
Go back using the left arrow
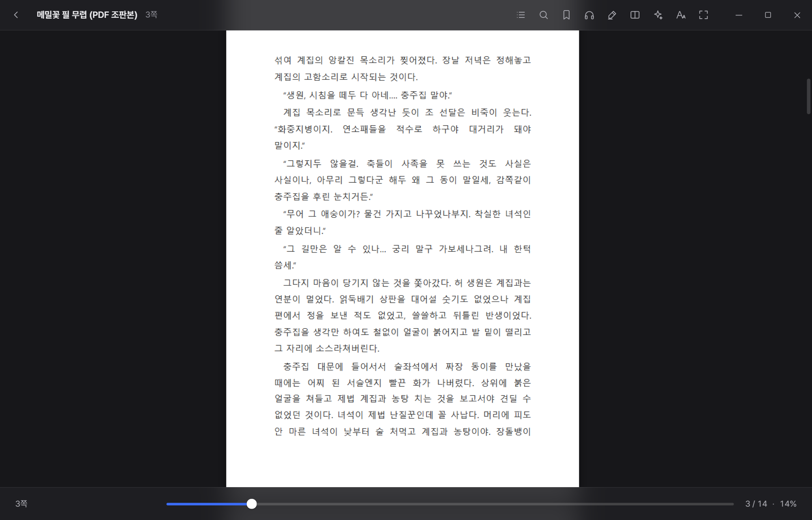pyautogui.click(x=16, y=15)
